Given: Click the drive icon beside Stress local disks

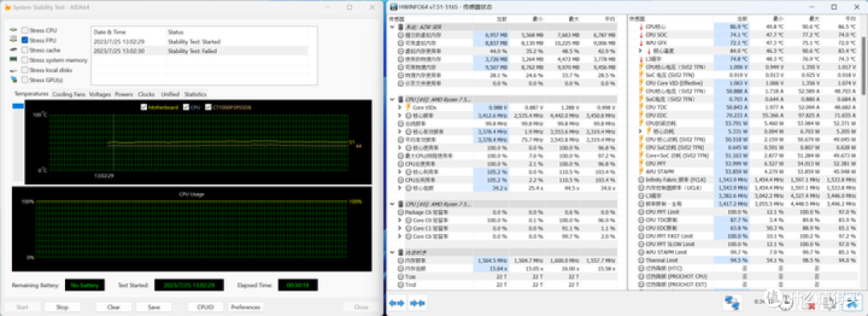Looking at the screenshot, I should tap(13, 70).
